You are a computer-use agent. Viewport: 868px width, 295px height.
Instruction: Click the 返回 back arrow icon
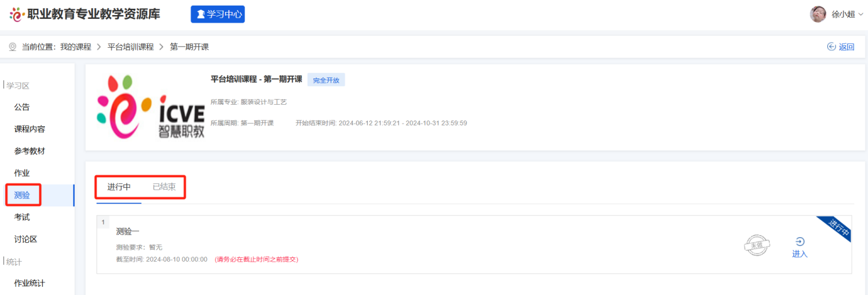(x=832, y=46)
